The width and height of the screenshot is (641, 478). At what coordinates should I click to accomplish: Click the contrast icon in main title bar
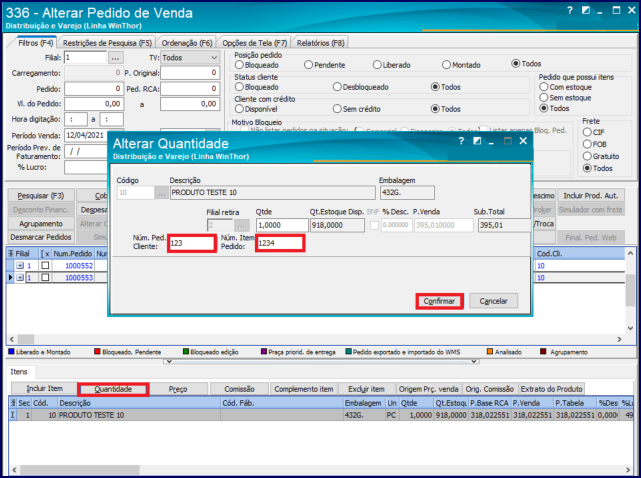pyautogui.click(x=586, y=11)
